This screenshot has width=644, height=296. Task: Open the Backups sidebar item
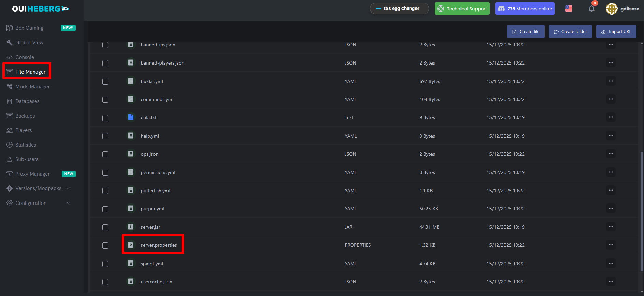[25, 116]
